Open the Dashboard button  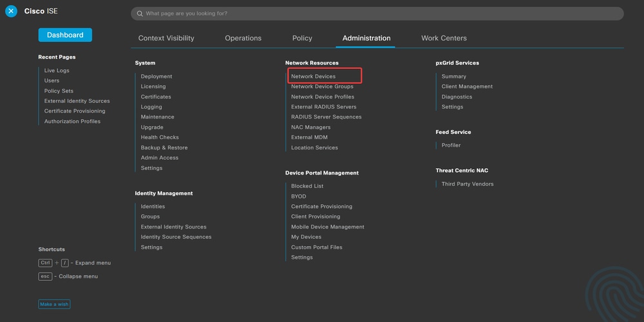(65, 35)
